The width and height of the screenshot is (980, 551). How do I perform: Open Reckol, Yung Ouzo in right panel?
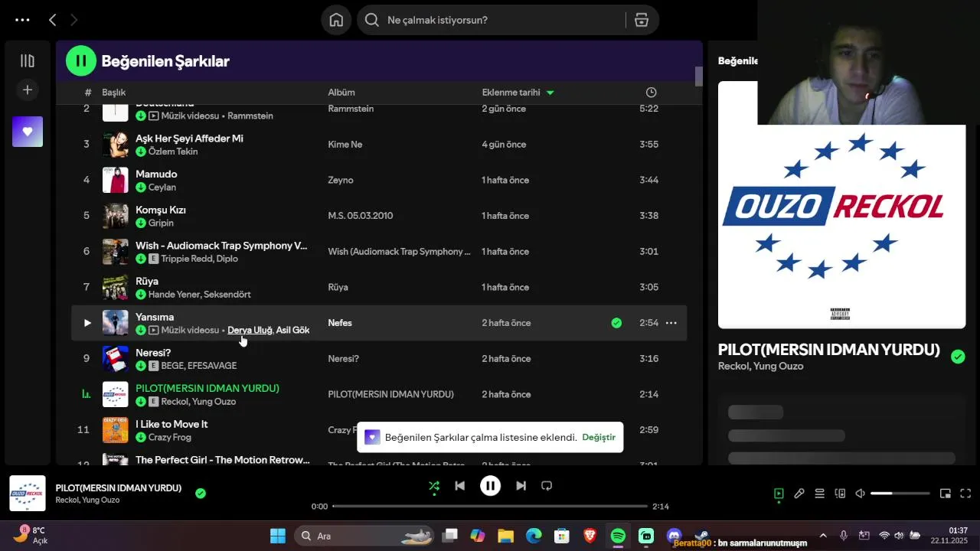coord(760,367)
